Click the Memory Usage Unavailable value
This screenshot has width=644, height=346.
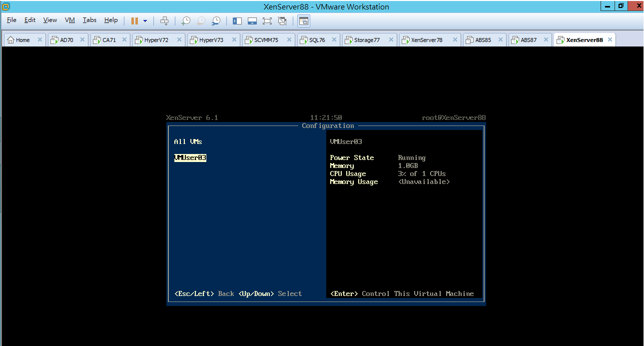point(424,182)
